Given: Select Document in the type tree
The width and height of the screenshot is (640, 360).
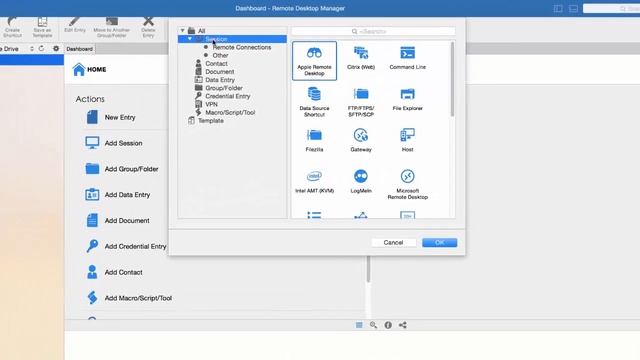Looking at the screenshot, I should click(x=220, y=72).
